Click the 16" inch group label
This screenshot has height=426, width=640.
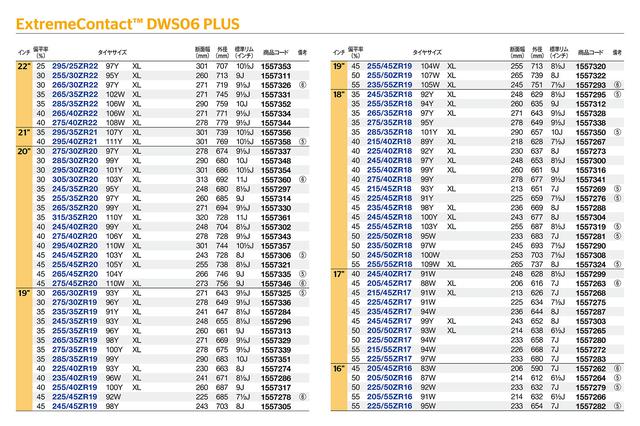[339, 368]
